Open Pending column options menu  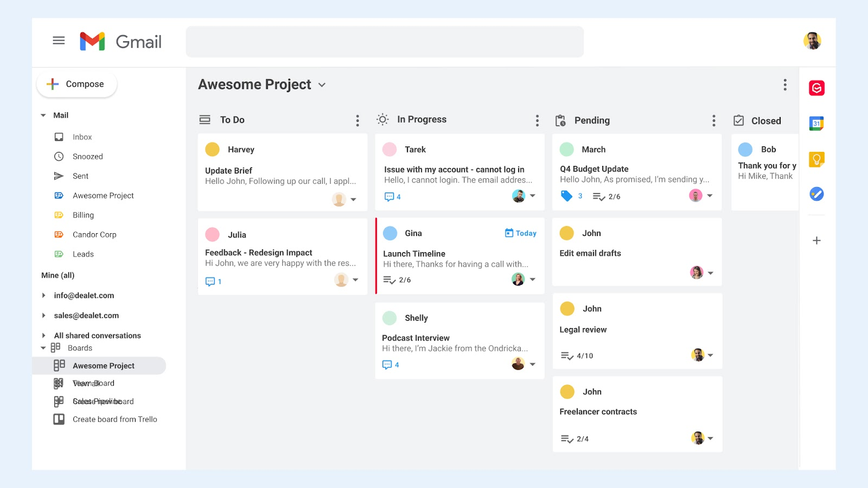tap(714, 120)
